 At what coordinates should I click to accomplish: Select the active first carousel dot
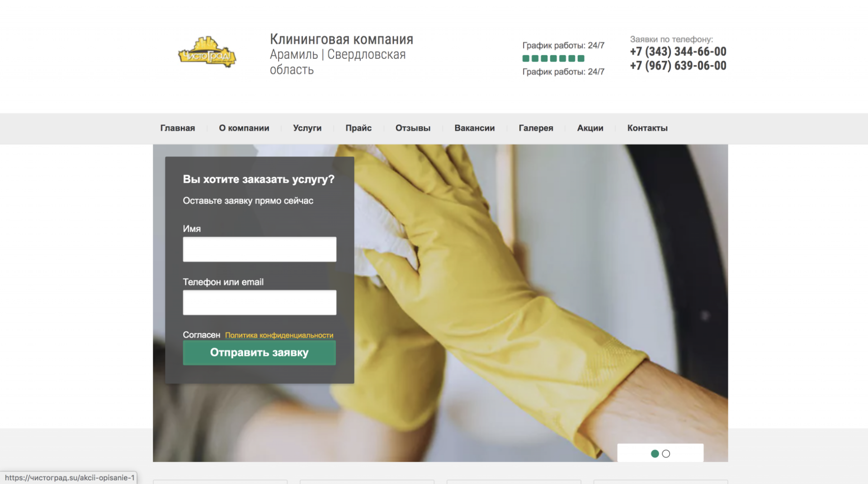click(x=655, y=453)
